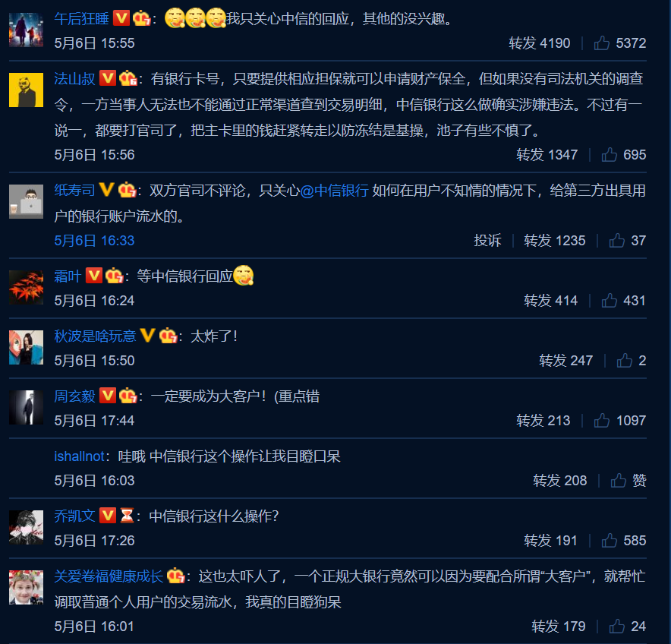Like the comment by 秋波是啥玩意
The width and height of the screenshot is (671, 644).
(x=625, y=360)
